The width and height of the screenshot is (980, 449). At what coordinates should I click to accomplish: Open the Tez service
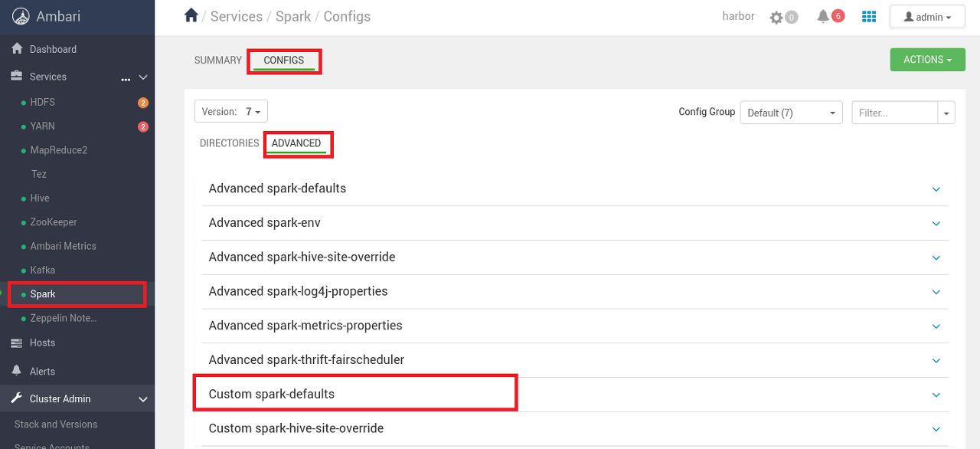(x=39, y=174)
